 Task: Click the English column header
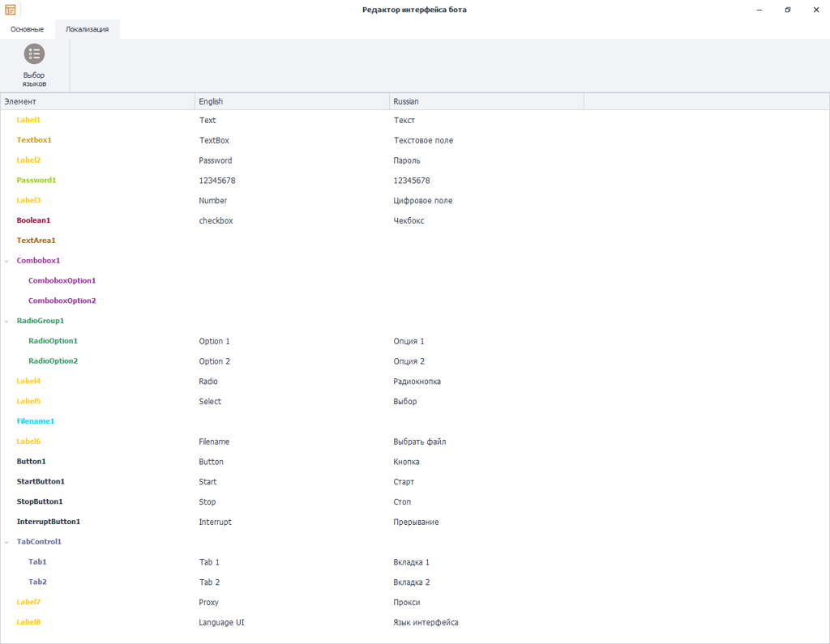[292, 101]
